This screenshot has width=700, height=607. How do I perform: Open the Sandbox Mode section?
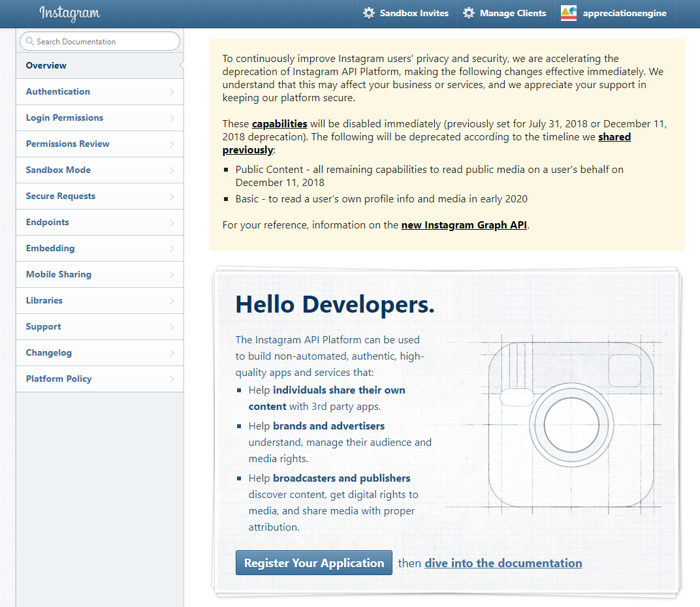pyautogui.click(x=100, y=170)
